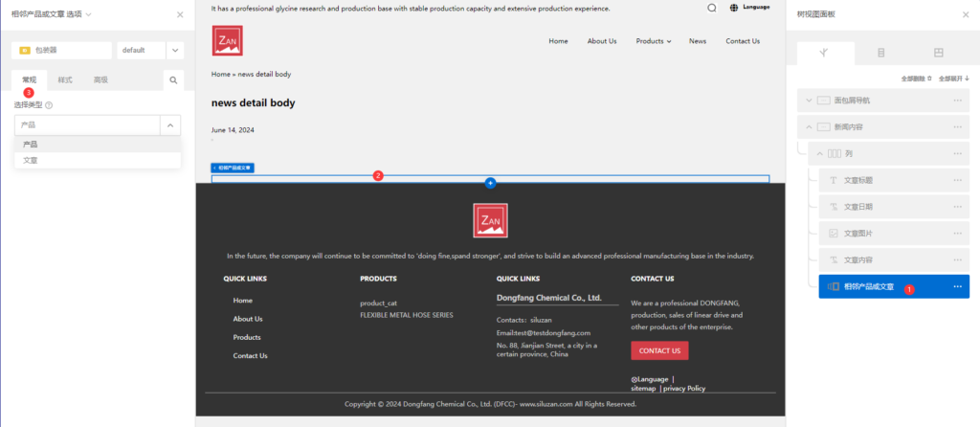The width and height of the screenshot is (980, 427).
Task: Open the second tree panel tab icon
Action: pyautogui.click(x=880, y=53)
